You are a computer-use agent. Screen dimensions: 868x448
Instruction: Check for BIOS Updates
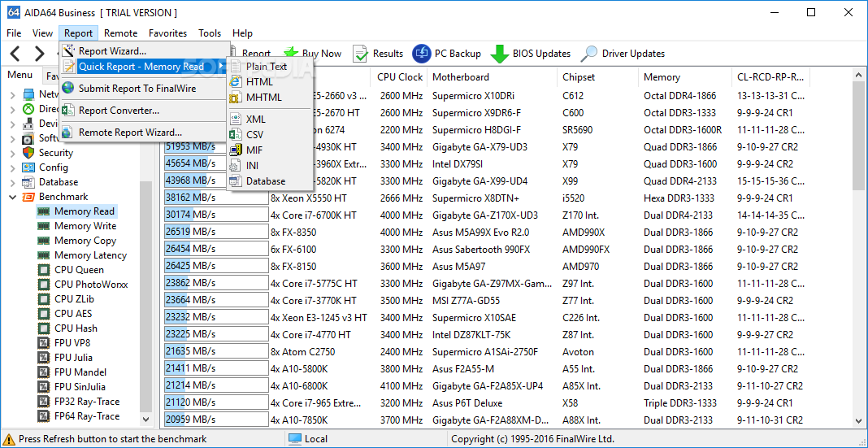tap(531, 54)
